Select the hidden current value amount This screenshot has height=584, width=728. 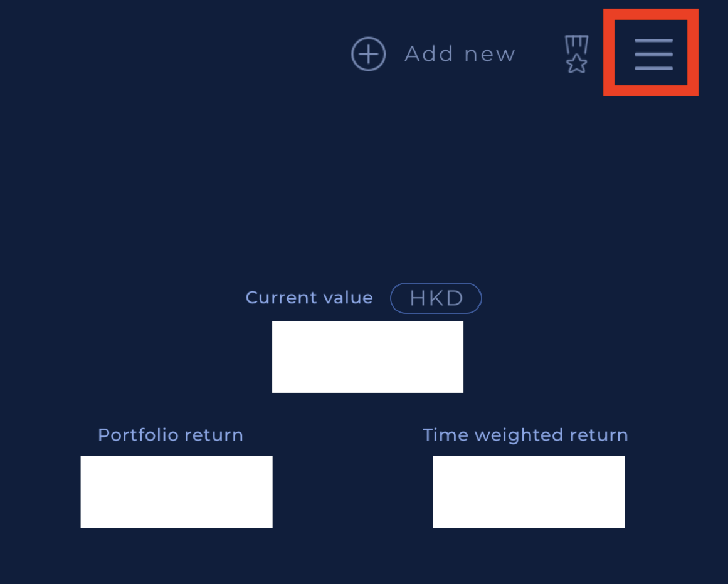(x=367, y=357)
